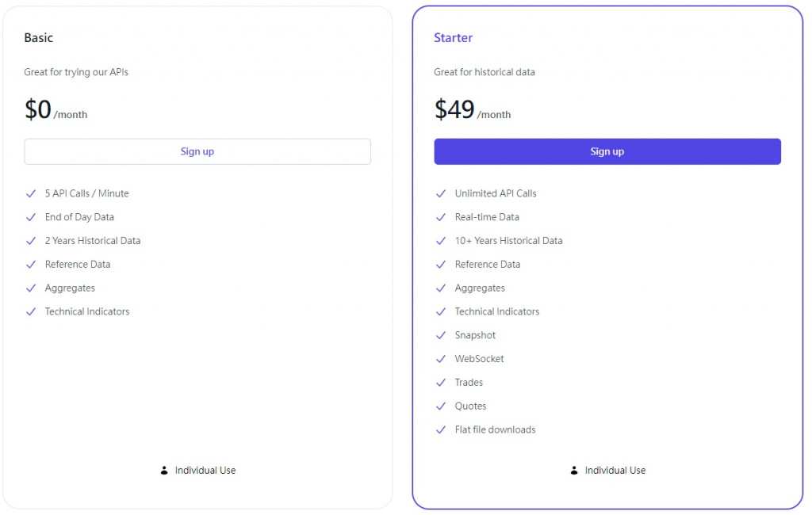Click the Trades feature label
The height and width of the screenshot is (515, 812).
click(x=469, y=383)
